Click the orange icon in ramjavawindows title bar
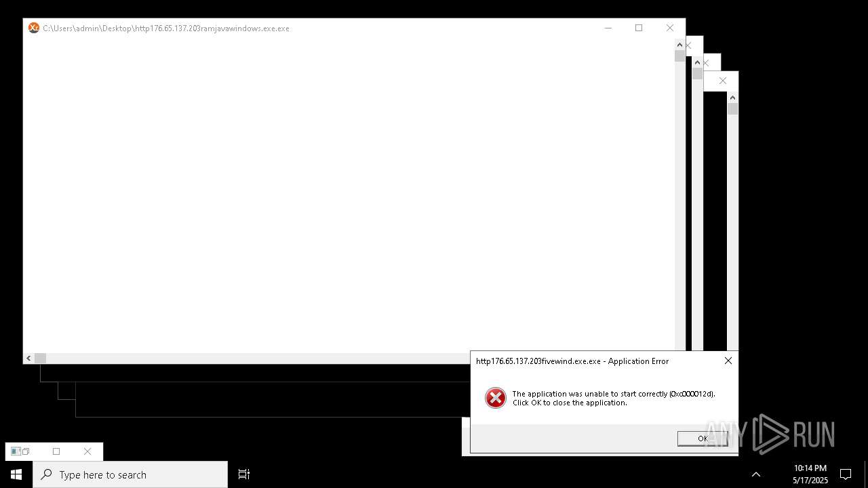 tap(34, 28)
